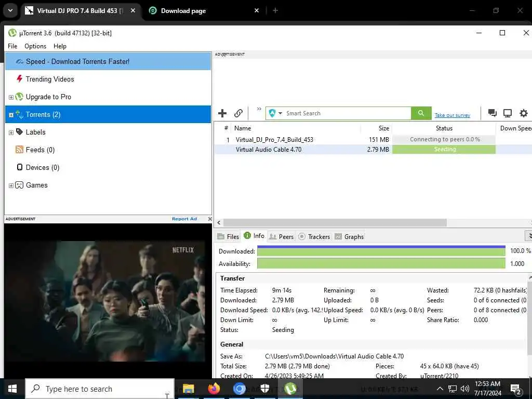532x399 pixels.
Task: Click the green Smart Search magnifier button
Action: click(421, 113)
